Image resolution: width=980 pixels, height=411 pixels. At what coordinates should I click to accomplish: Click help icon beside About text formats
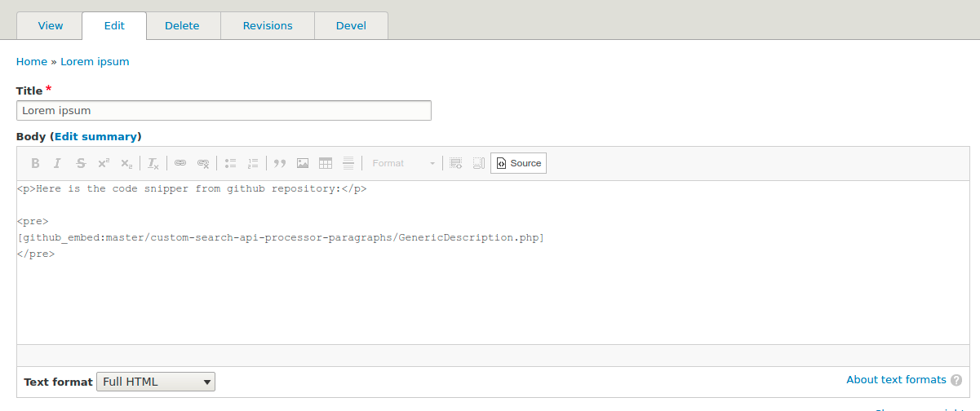956,380
